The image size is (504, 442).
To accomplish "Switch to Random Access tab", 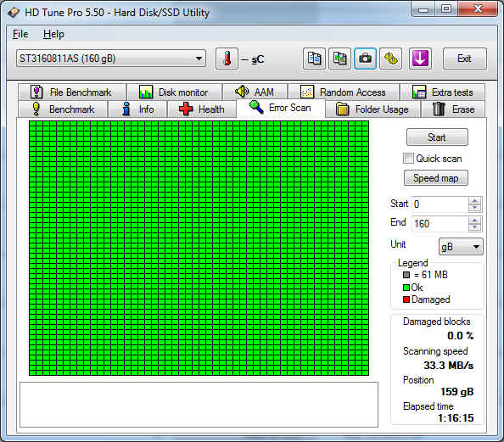I will pos(344,92).
